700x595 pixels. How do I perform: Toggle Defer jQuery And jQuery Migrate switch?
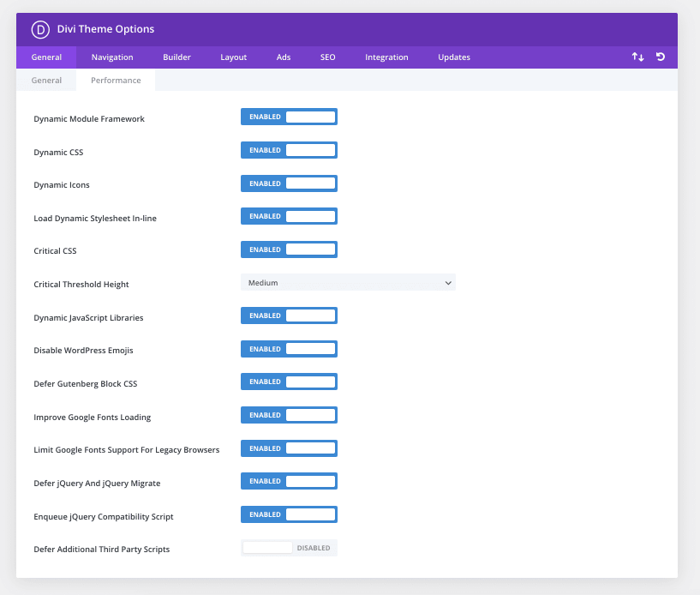pyautogui.click(x=289, y=482)
